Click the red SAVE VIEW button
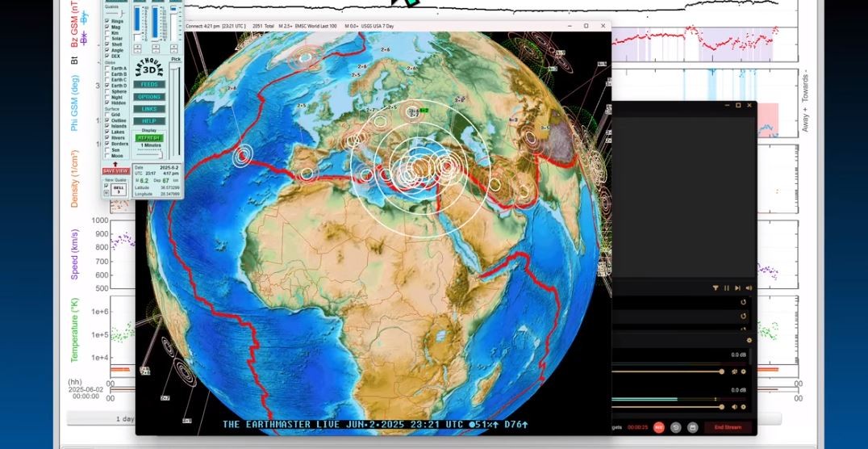The image size is (868, 449). [x=115, y=171]
